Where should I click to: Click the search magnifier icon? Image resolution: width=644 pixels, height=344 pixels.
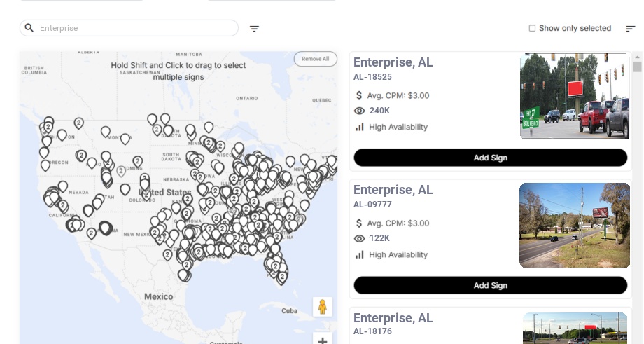(29, 27)
